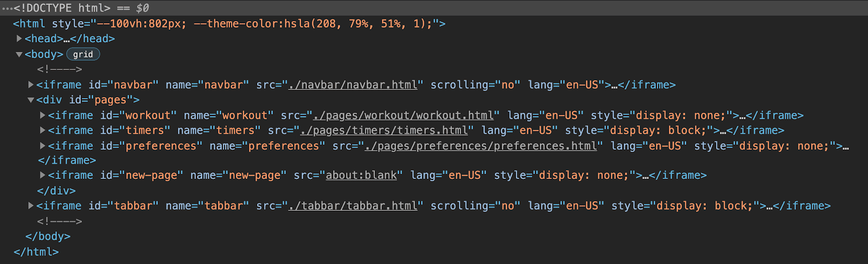This screenshot has width=868, height=264.
Task: Click the about:blank src link
Action: pos(361,176)
